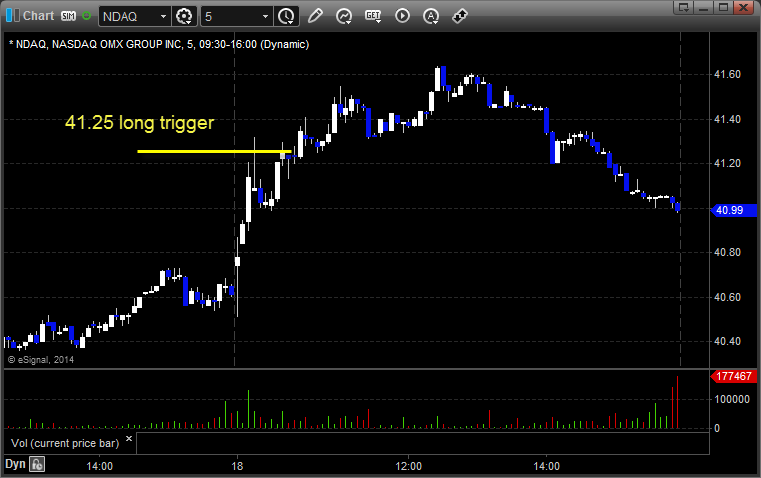Toggle the SIM mode badge
This screenshot has height=478, width=761.
(68, 16)
